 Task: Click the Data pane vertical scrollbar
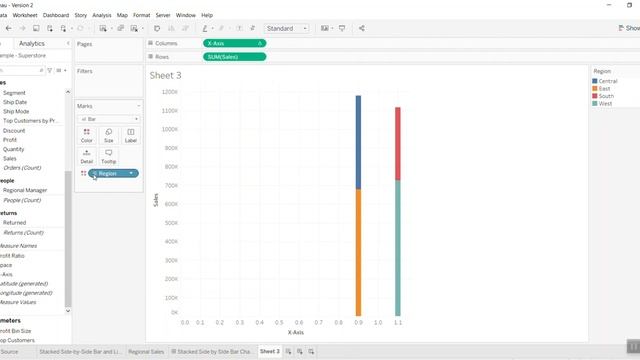[x=68, y=239]
